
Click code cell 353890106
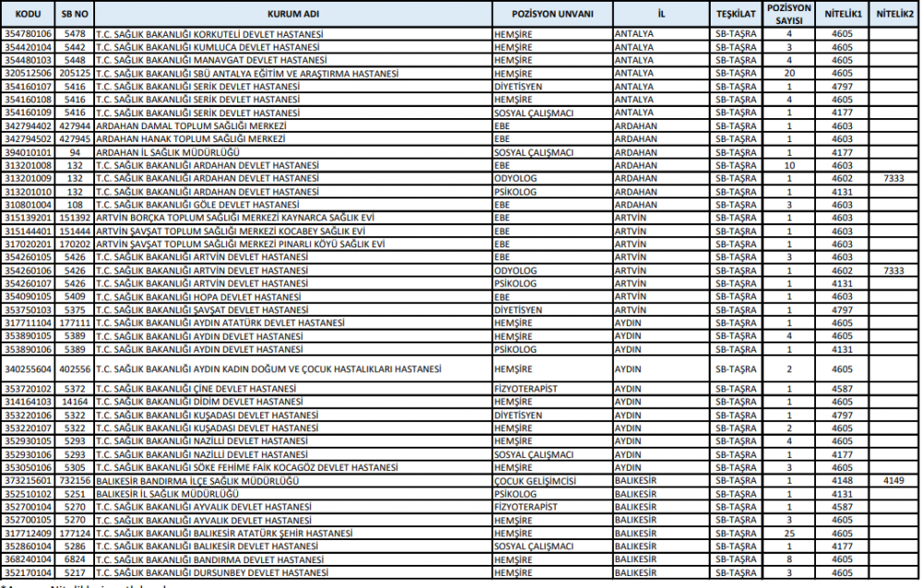tap(29, 350)
